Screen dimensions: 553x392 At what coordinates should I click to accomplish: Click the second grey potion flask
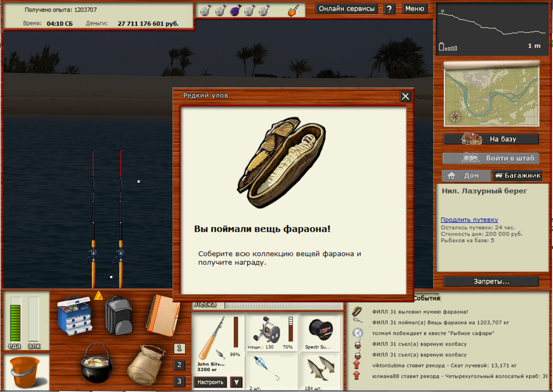tap(221, 11)
